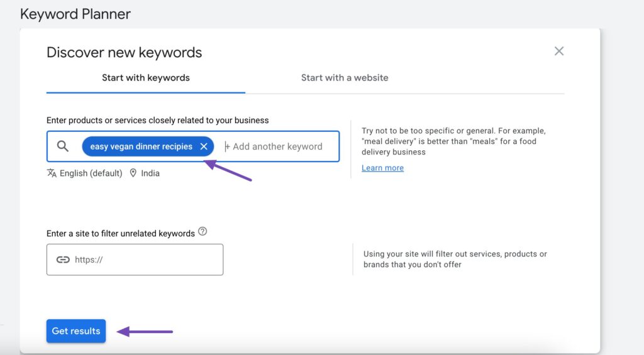Image resolution: width=644 pixels, height=355 pixels.
Task: Change the India location setting
Action: click(150, 173)
